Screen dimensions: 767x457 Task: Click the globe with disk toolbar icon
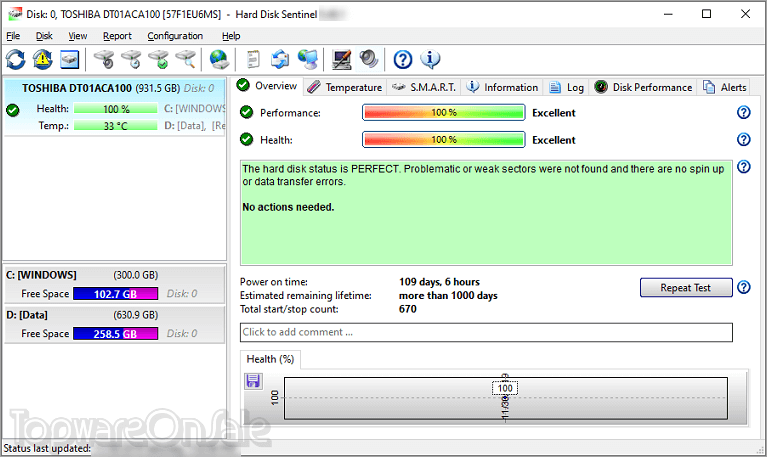[219, 60]
